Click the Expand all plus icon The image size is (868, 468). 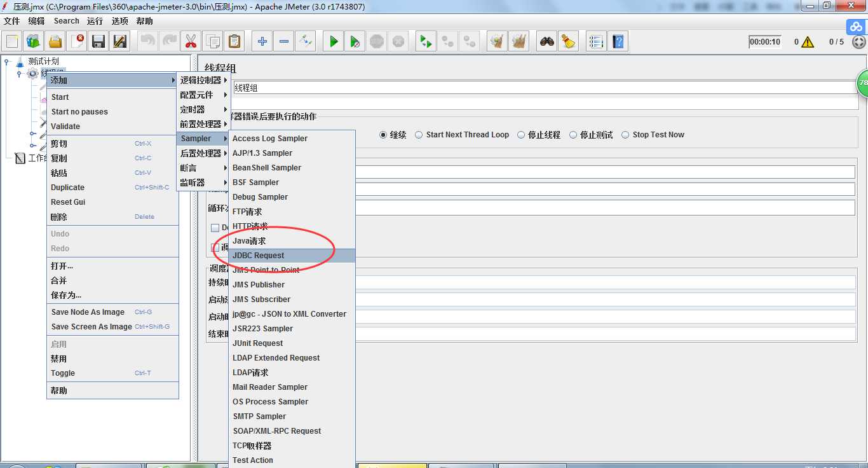(262, 42)
